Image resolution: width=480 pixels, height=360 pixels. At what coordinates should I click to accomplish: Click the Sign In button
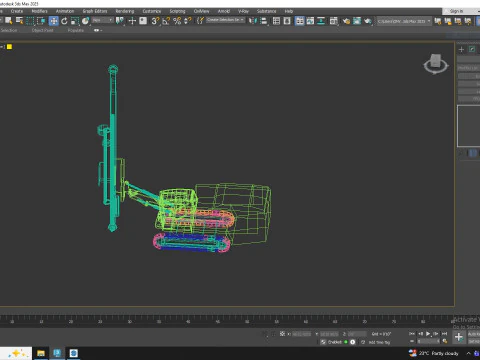(x=456, y=11)
